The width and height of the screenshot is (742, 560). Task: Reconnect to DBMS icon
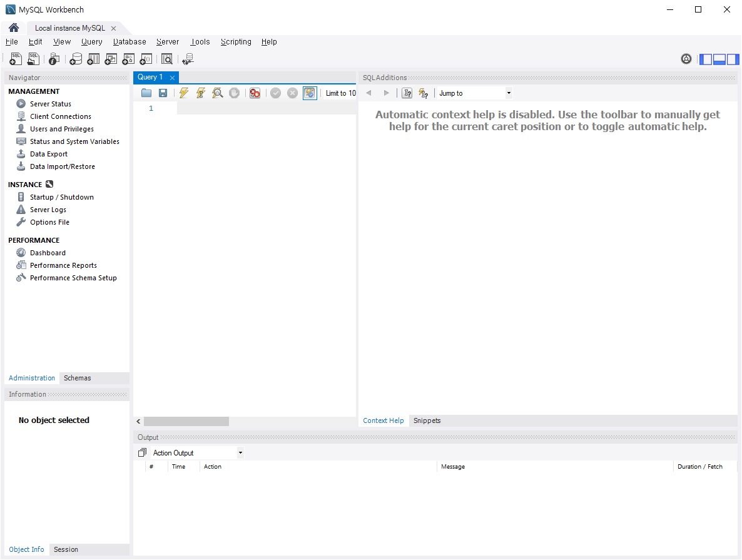[x=188, y=59]
